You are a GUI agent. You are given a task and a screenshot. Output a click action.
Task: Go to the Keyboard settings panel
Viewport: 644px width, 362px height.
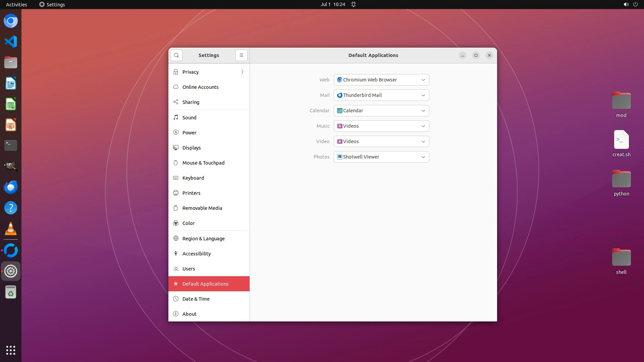(x=193, y=178)
